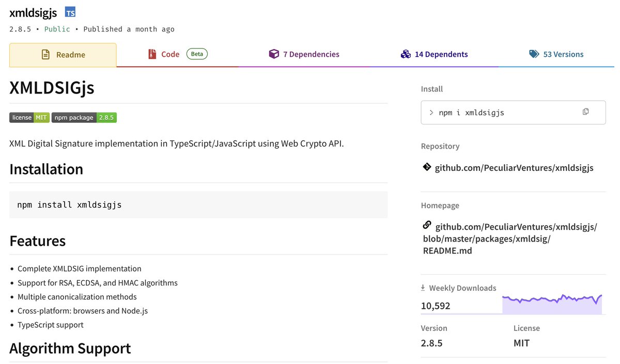This screenshot has width=620, height=364.
Task: Click the Beta badge on Code tab
Action: click(197, 54)
